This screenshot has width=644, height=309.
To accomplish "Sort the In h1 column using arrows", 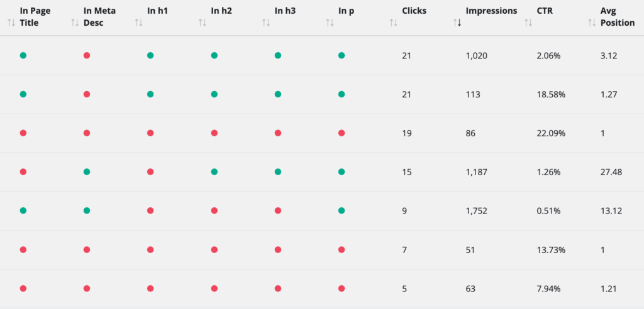I will [x=138, y=23].
